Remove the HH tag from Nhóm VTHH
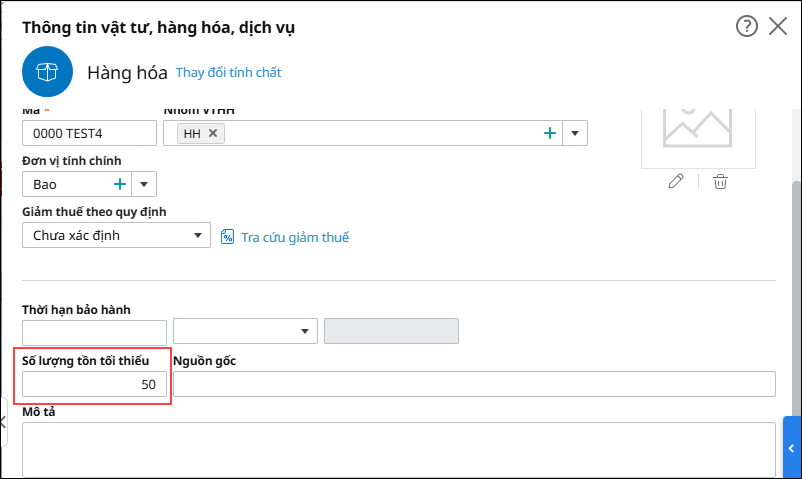The width and height of the screenshot is (802, 479). point(213,133)
